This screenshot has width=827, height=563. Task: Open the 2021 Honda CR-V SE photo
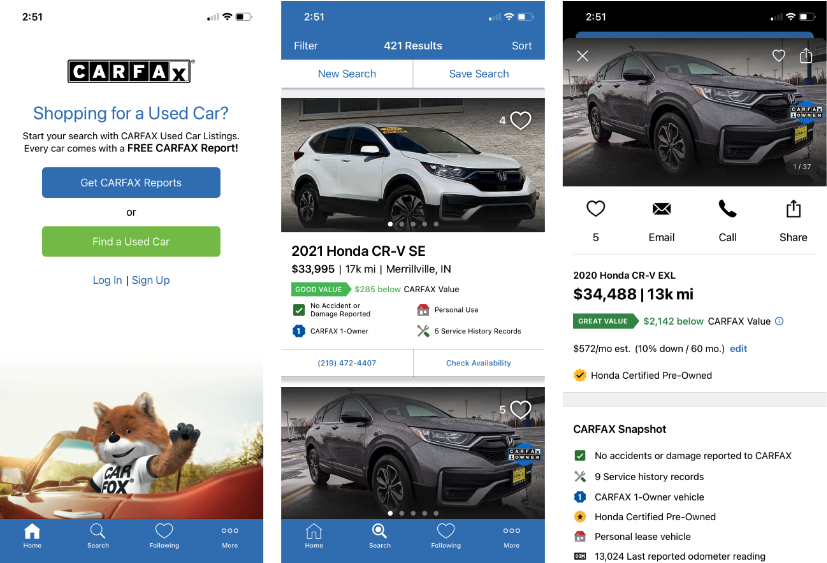click(412, 165)
